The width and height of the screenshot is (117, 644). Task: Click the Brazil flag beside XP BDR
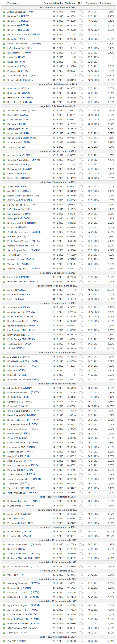(4, 349)
